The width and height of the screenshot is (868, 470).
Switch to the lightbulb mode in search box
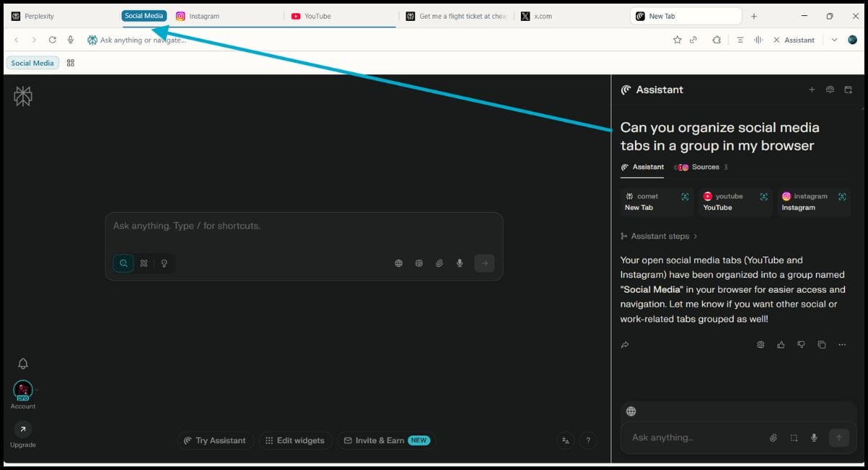coord(164,263)
